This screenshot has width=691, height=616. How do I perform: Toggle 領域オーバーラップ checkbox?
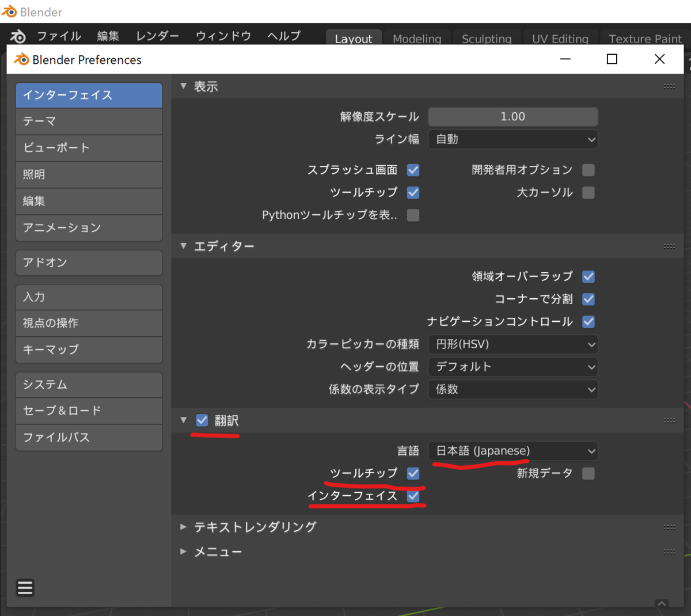589,277
